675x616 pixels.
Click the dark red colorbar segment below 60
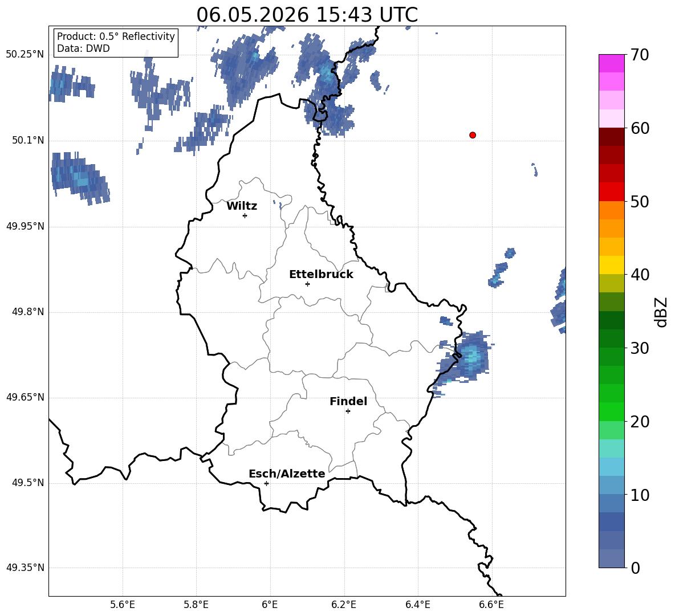pyautogui.click(x=611, y=137)
